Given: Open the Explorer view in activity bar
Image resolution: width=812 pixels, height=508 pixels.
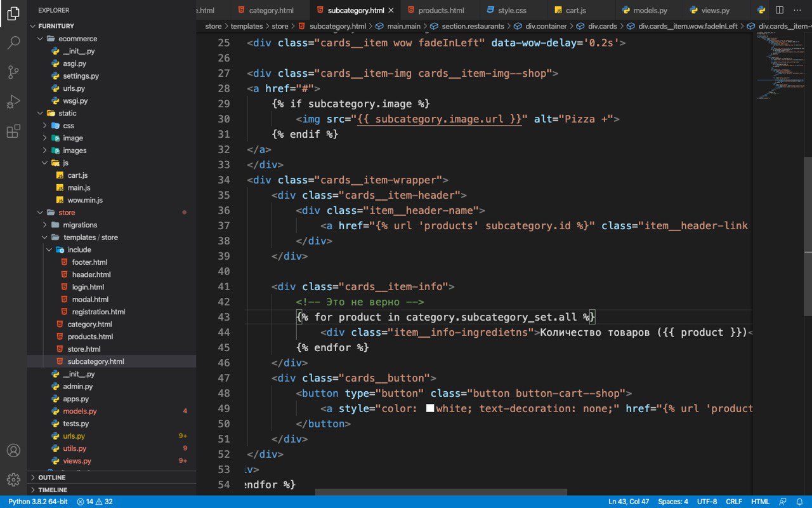Looking at the screenshot, I should coord(13,14).
